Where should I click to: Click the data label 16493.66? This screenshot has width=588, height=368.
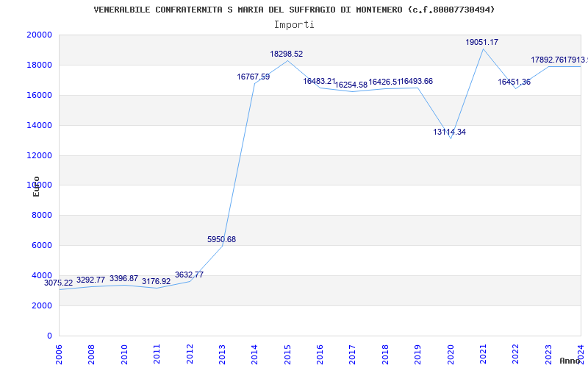pos(417,82)
